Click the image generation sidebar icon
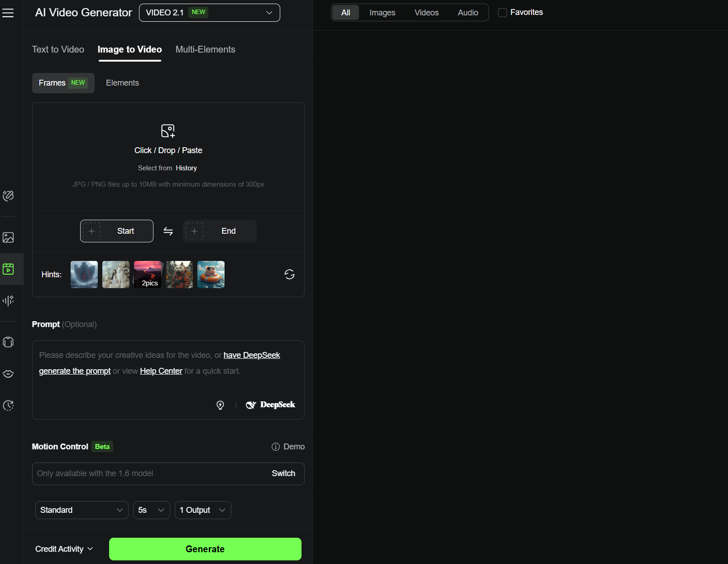 pos(8,237)
